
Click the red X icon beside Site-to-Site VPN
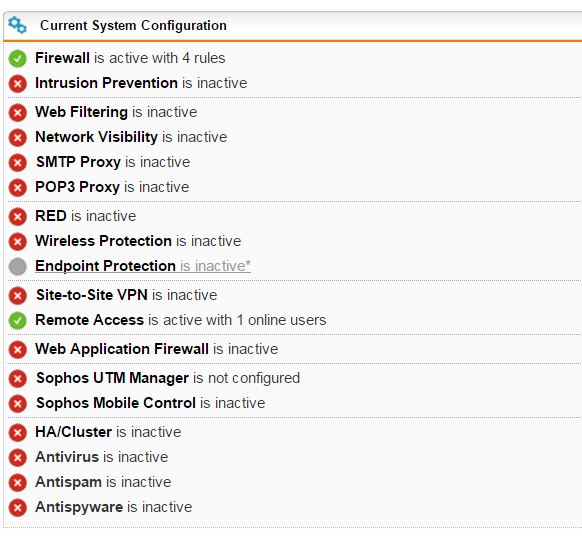(17, 296)
